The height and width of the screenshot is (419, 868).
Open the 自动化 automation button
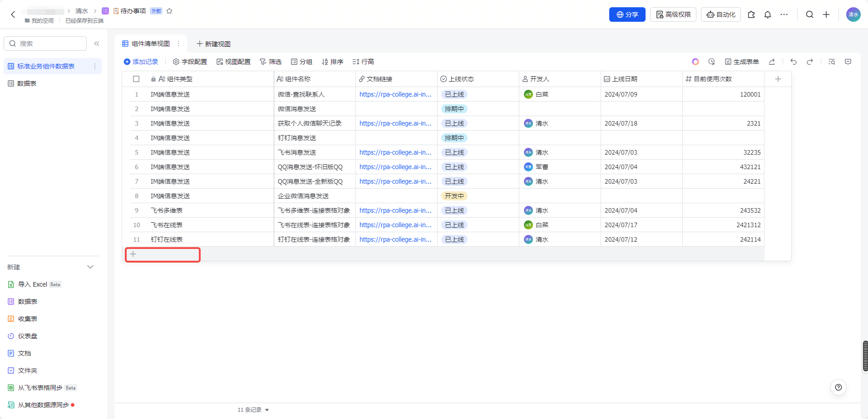721,15
